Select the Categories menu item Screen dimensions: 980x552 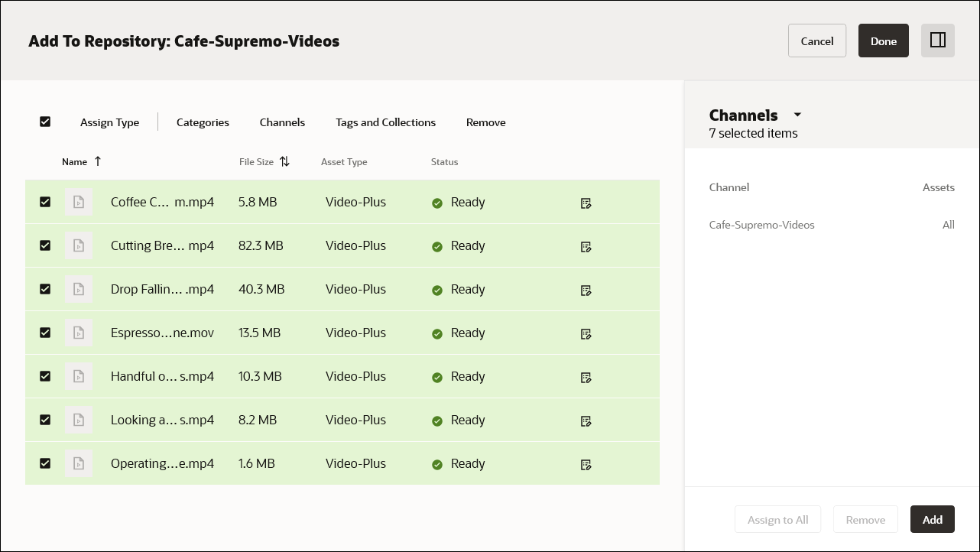[203, 122]
